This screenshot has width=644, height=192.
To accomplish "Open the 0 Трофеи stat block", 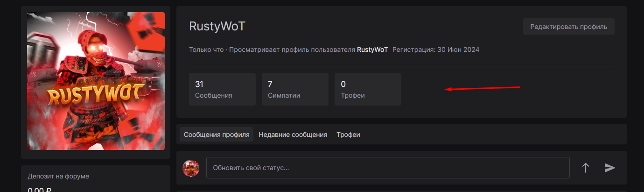I will coord(368,89).
